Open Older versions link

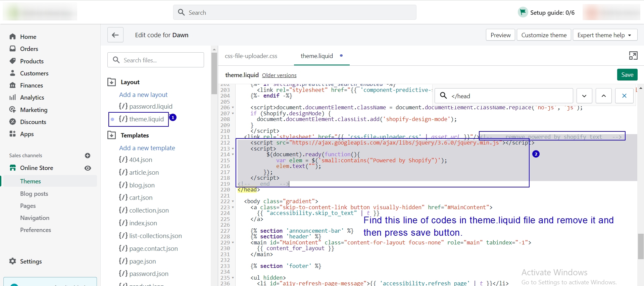point(279,75)
